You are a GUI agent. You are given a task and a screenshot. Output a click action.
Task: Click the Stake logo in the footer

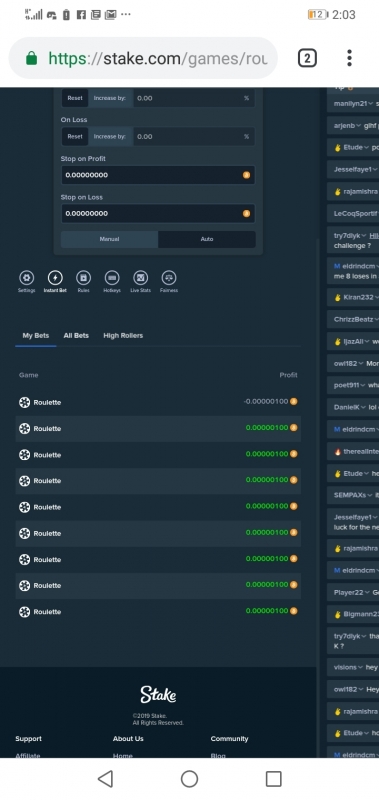[158, 694]
